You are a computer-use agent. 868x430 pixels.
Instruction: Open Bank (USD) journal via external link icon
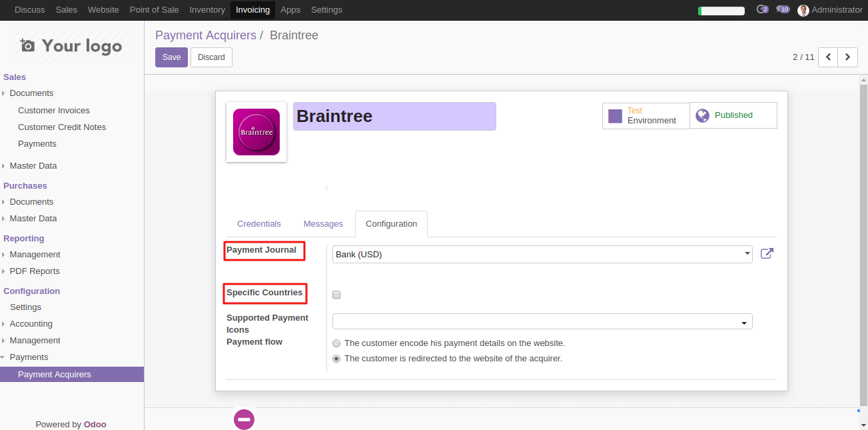[767, 253]
